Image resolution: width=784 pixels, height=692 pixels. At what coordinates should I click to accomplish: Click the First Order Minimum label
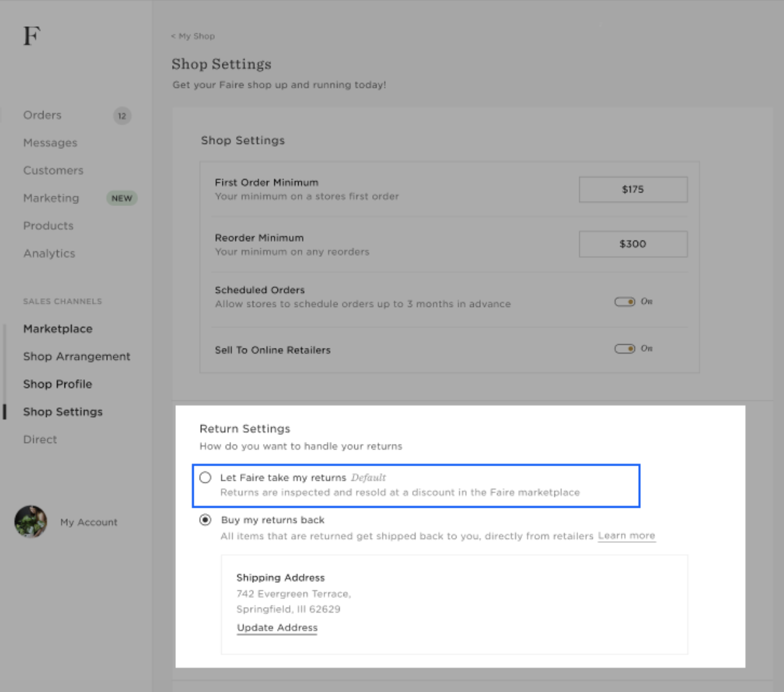(267, 182)
